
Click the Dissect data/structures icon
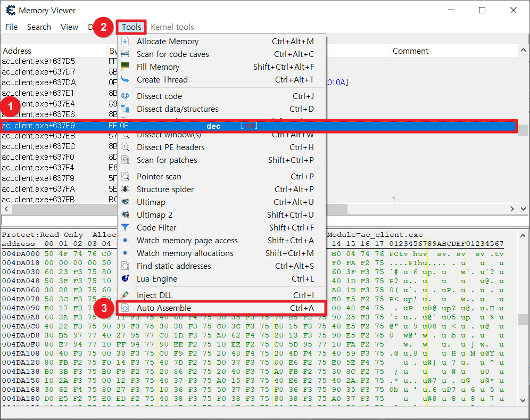pos(125,109)
